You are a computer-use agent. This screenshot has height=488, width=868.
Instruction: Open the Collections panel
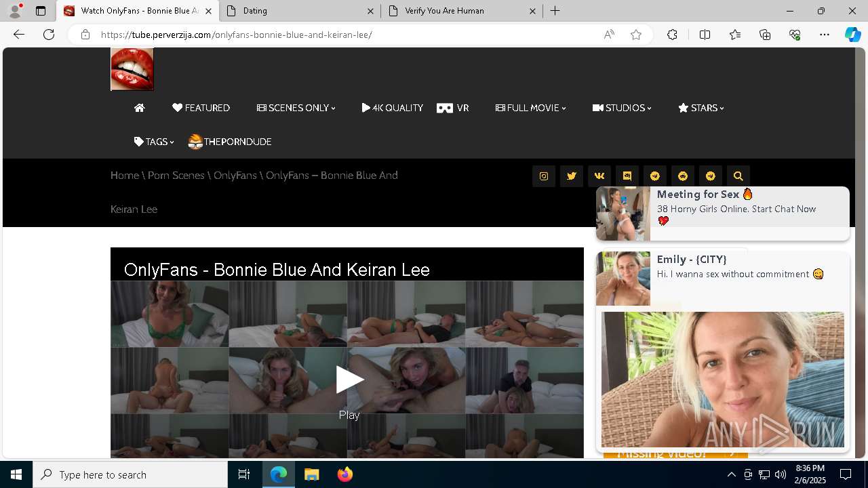coord(765,35)
